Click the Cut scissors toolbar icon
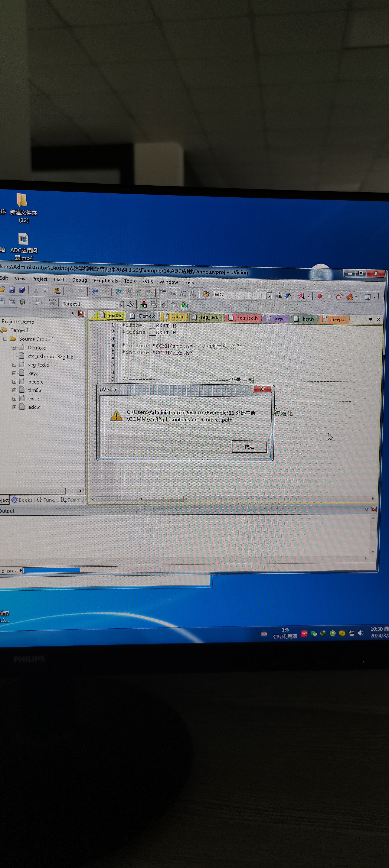The width and height of the screenshot is (389, 868). pos(36,290)
